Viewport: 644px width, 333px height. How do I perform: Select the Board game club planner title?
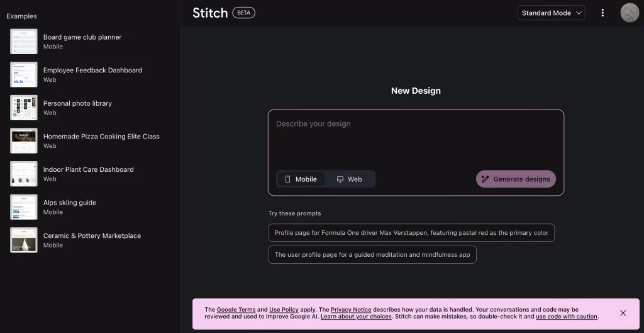click(x=82, y=37)
